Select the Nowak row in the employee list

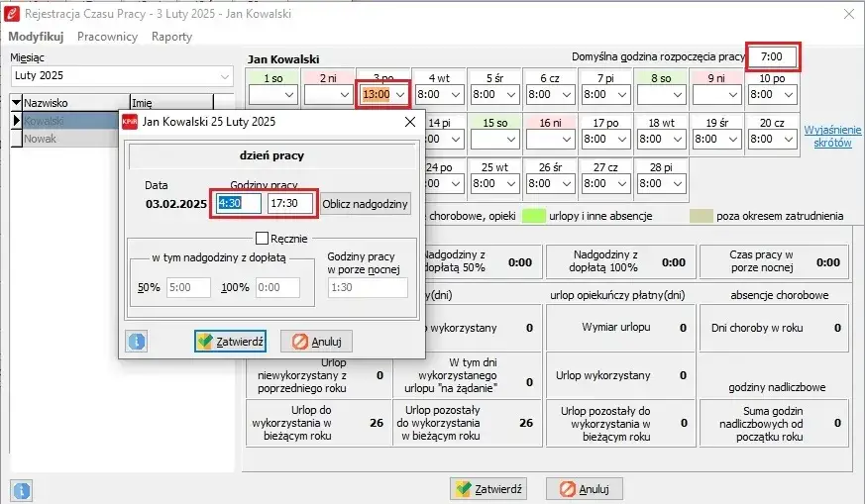[41, 139]
